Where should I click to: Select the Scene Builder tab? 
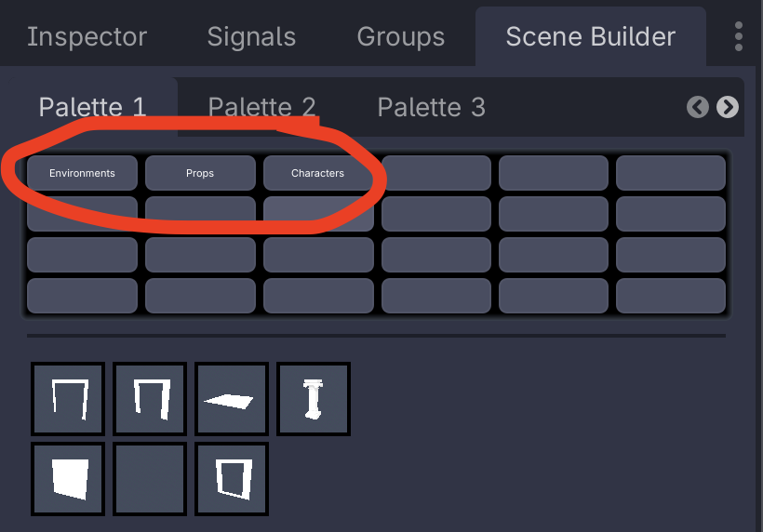[590, 36]
